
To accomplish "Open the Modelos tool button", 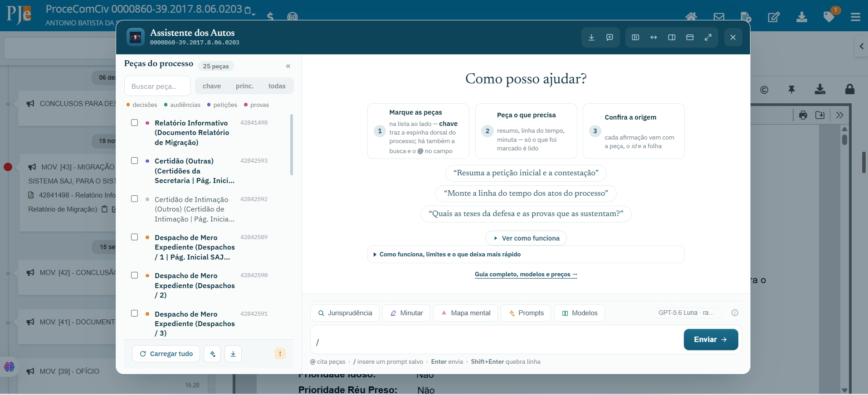I will 580,313.
